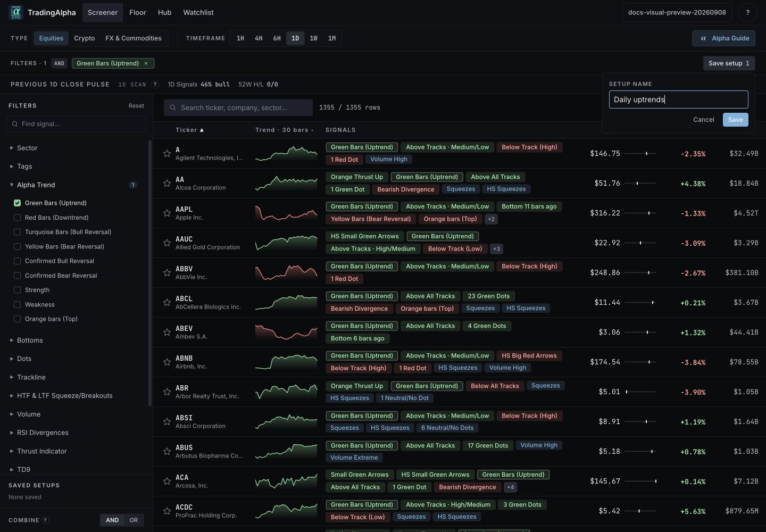Select Equities asset type
Image resolution: width=766 pixels, height=532 pixels.
51,38
